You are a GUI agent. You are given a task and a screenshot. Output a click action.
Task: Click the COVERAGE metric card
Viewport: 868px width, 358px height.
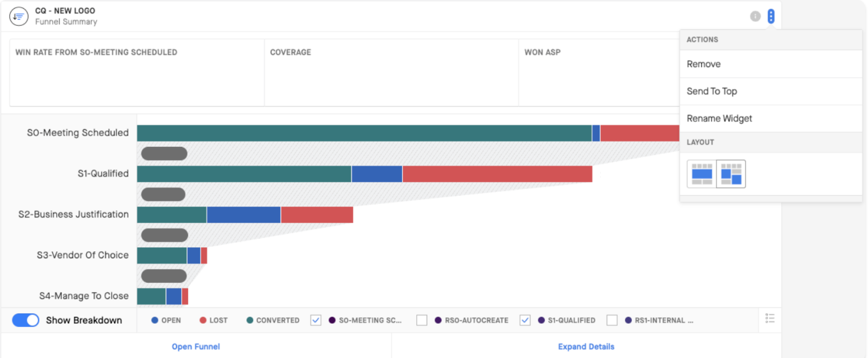tap(392, 72)
